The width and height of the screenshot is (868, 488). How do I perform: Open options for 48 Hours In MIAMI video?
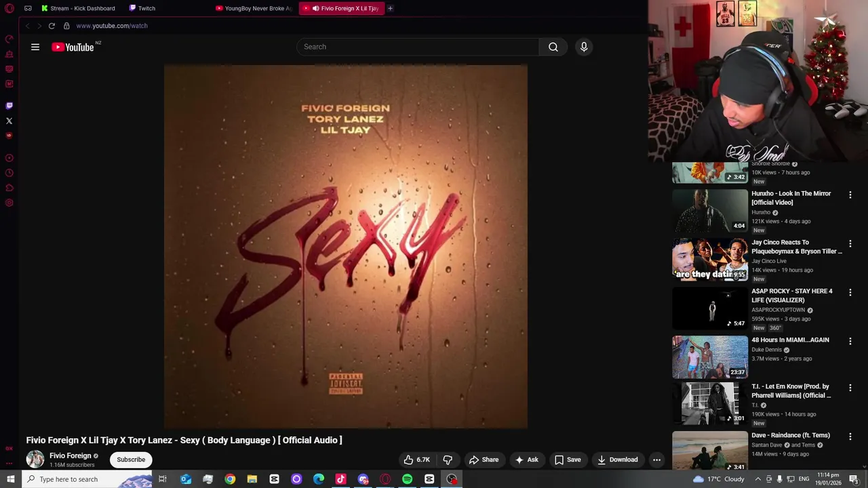pos(850,341)
